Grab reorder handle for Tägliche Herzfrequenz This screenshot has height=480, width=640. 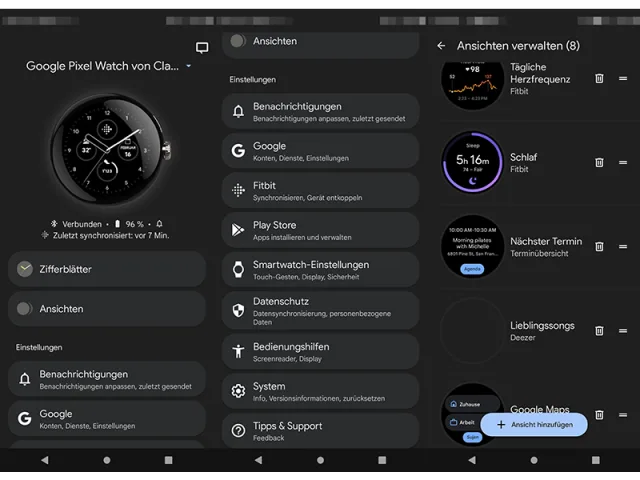(x=623, y=78)
